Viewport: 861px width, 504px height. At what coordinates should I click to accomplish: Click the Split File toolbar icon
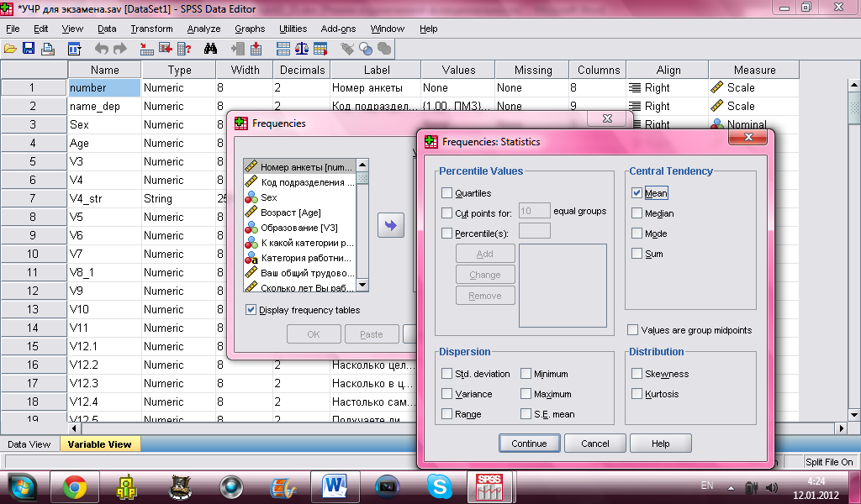tap(283, 49)
